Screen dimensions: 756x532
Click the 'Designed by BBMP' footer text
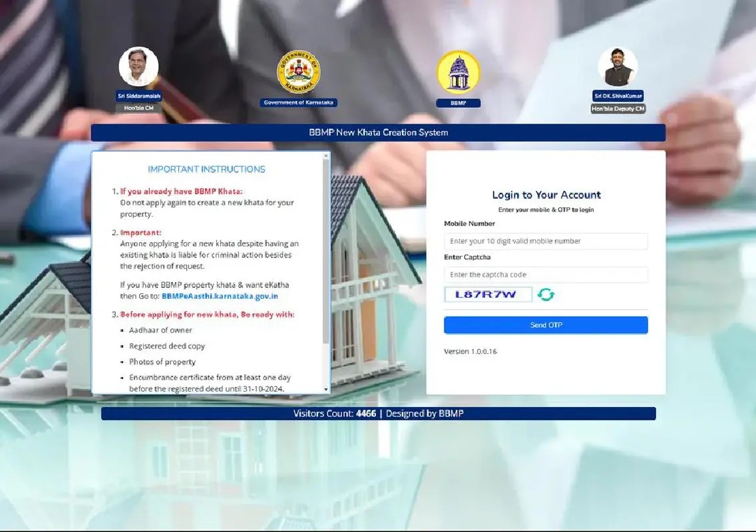(425, 414)
